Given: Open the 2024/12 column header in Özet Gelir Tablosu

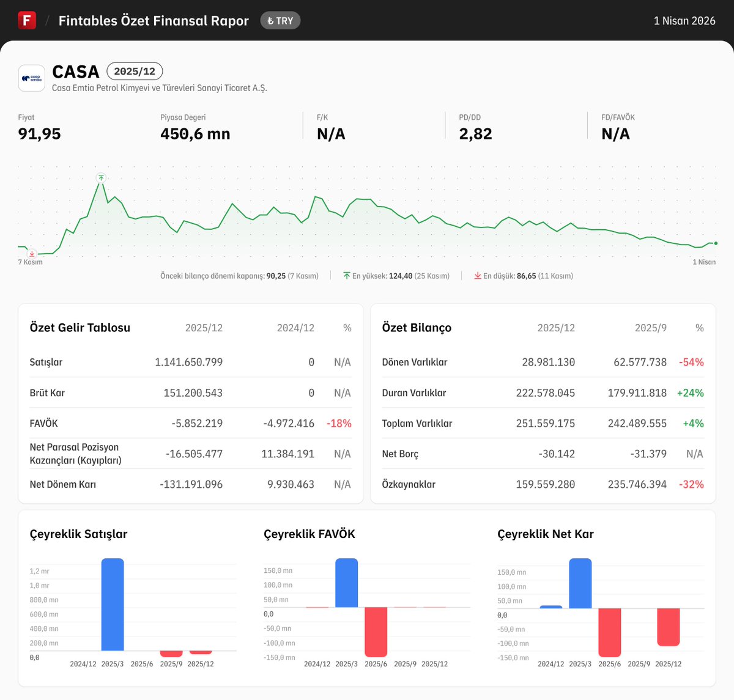Looking at the screenshot, I should click(x=295, y=328).
